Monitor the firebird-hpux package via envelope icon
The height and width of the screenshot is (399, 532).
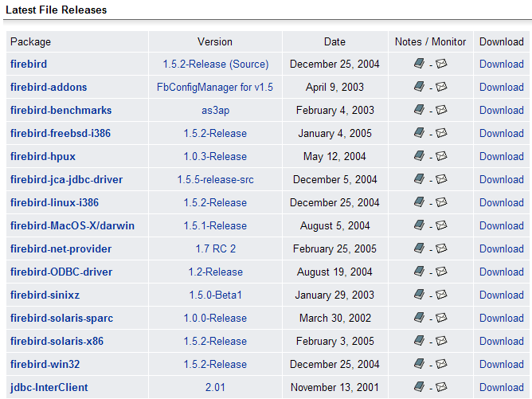coord(441,156)
